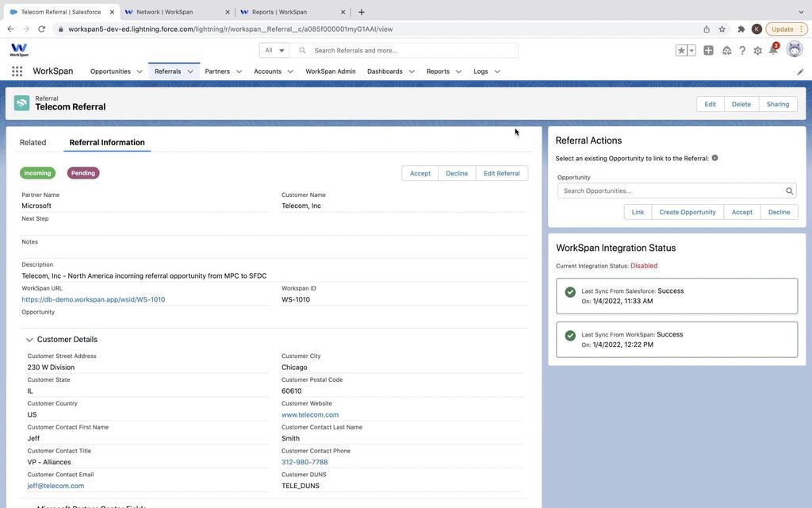Open Salesforce Trailhead guidance icon
Viewport: 812px width, 508px height.
tap(726, 50)
